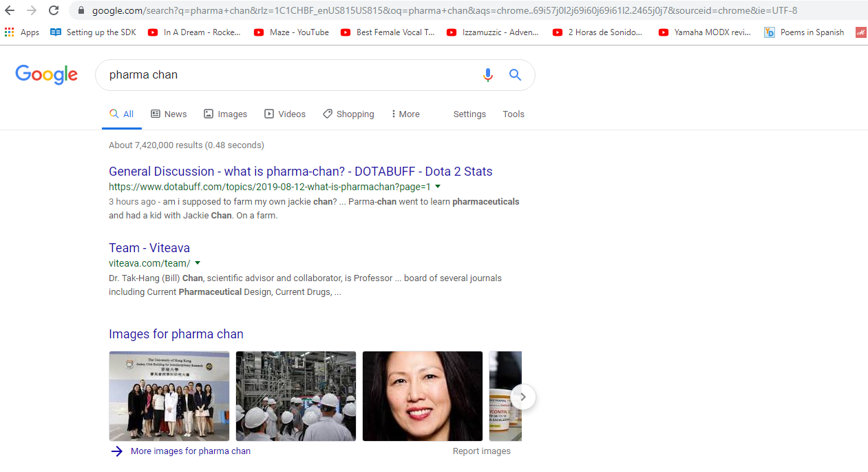Open the pill bottles image thumbnail
The height and width of the screenshot is (472, 868).
pos(505,396)
